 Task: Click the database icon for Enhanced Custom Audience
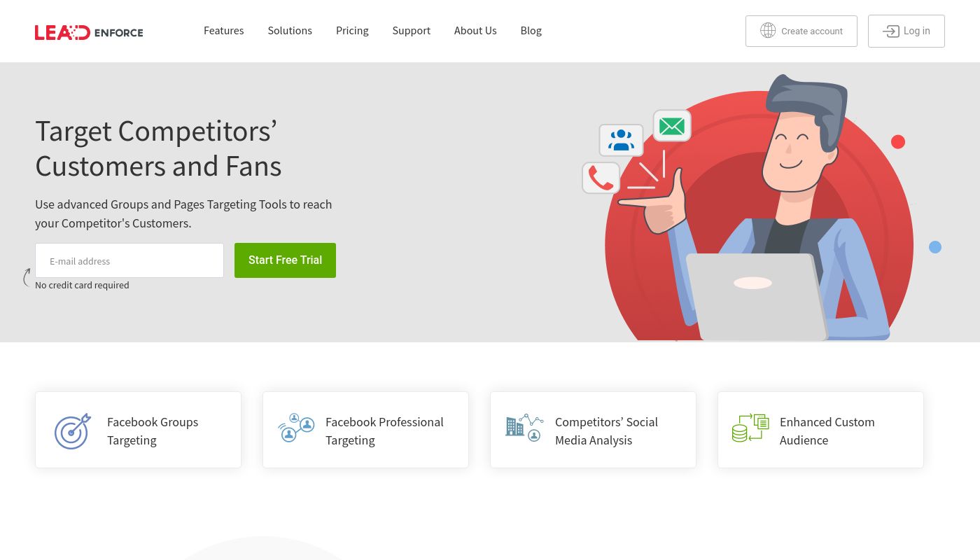(x=750, y=427)
